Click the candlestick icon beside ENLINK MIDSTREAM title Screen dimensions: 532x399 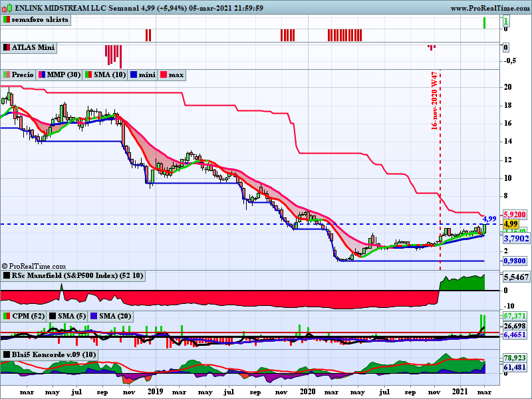(7, 7)
